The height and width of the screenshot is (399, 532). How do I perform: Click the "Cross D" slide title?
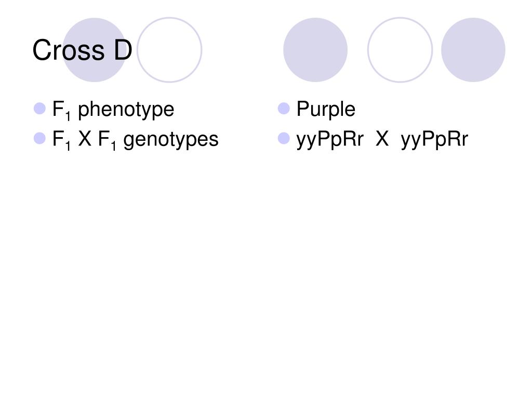pyautogui.click(x=82, y=50)
